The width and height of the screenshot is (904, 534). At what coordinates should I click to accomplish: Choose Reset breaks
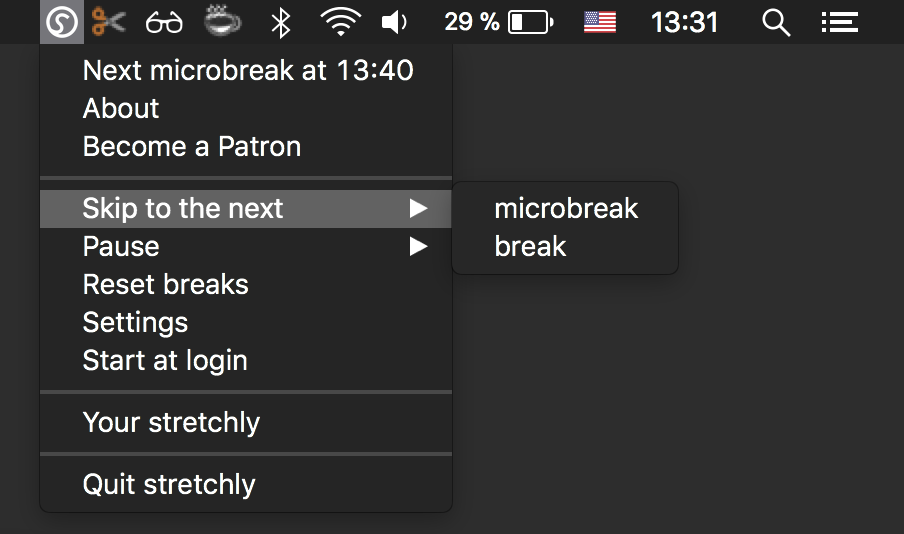pyautogui.click(x=246, y=284)
